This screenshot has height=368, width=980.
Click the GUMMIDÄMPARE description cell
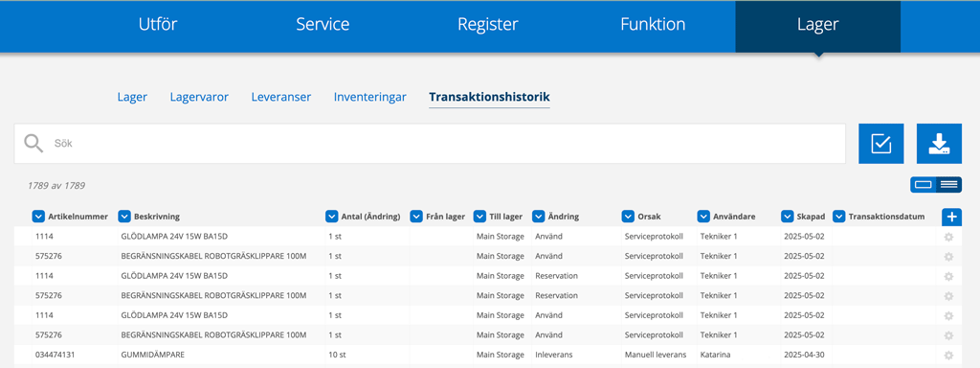(152, 355)
